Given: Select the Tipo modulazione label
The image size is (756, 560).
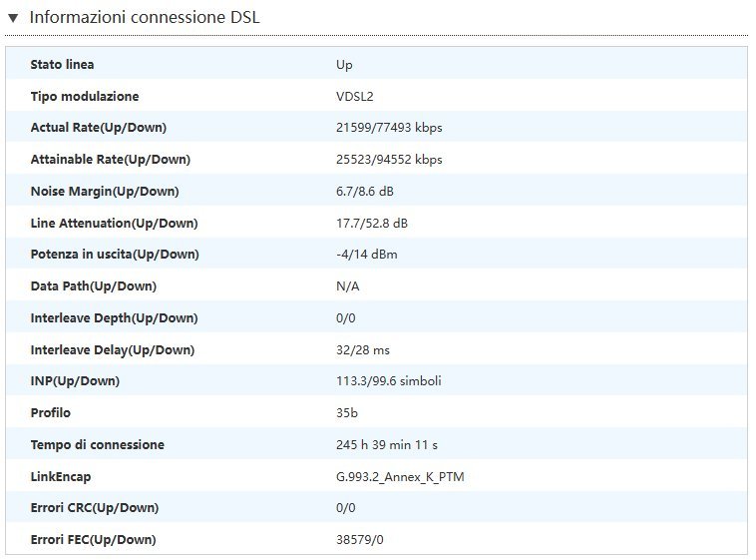Looking at the screenshot, I should point(85,97).
